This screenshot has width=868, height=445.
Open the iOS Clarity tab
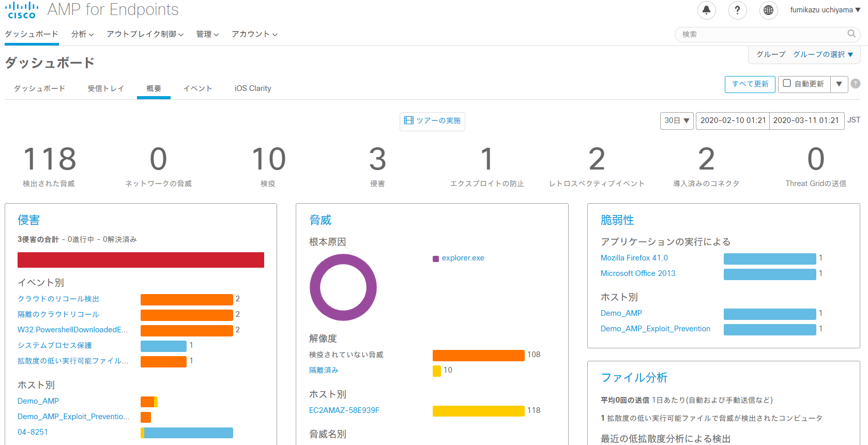[x=253, y=88]
